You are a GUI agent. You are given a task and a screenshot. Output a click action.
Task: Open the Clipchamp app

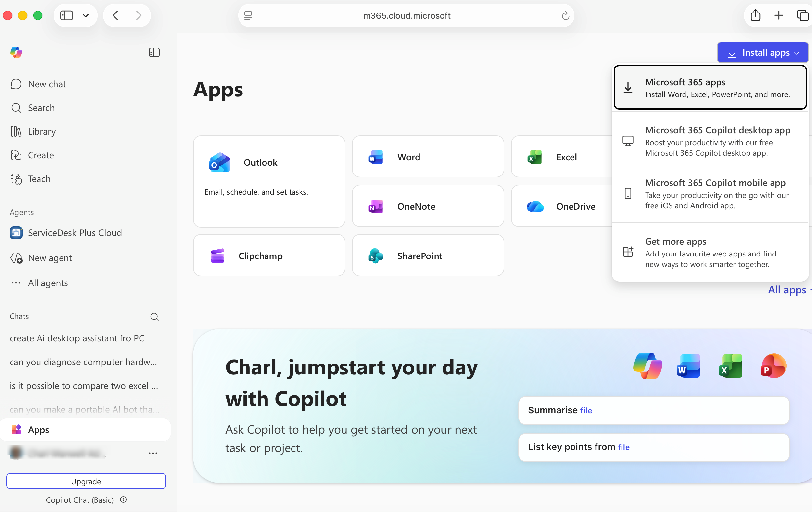click(x=269, y=256)
